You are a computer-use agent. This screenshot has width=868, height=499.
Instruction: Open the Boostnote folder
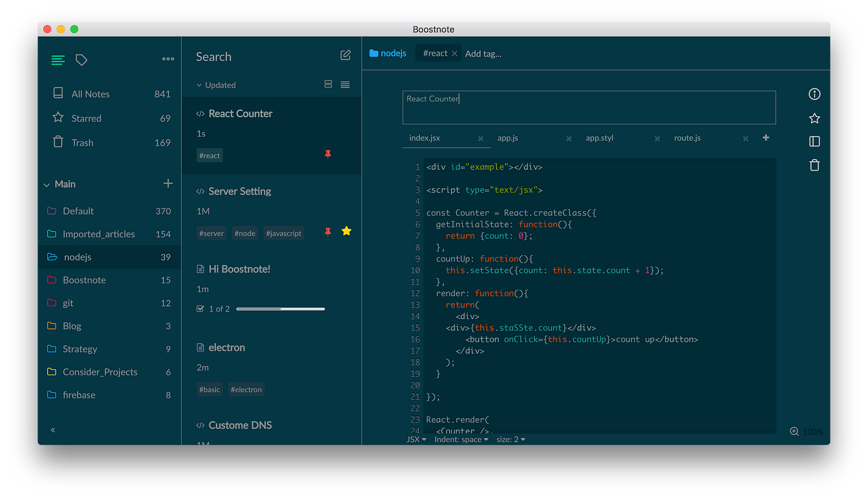[x=109, y=280]
